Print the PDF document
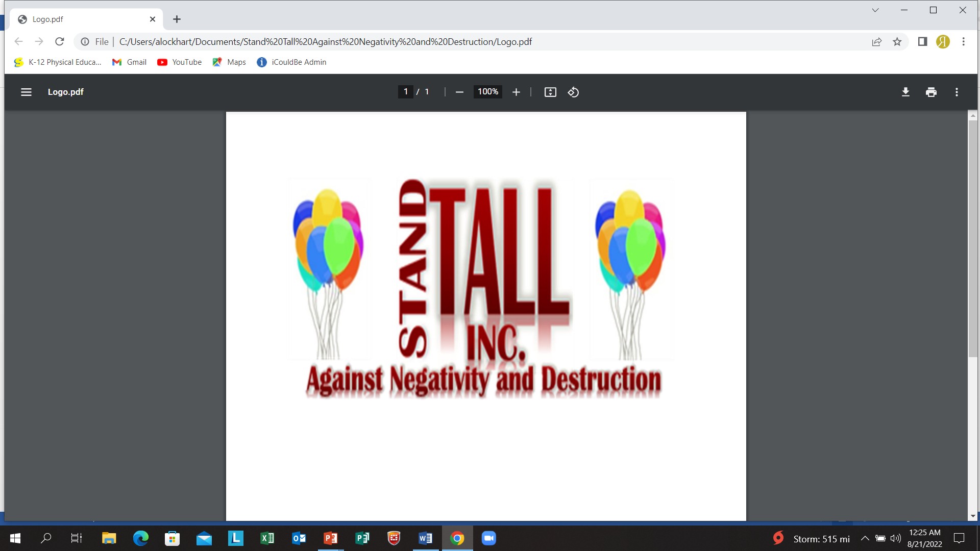This screenshot has height=551, width=980. 931,92
